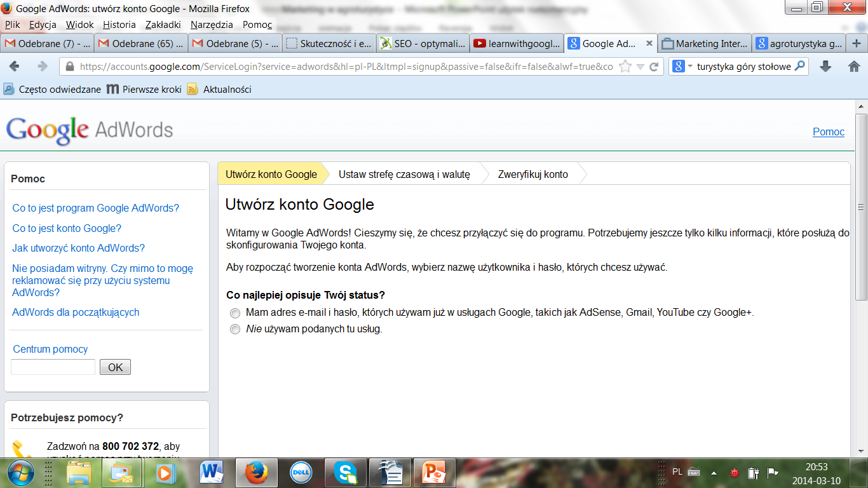Click the Pomoc link at top right

tap(829, 132)
